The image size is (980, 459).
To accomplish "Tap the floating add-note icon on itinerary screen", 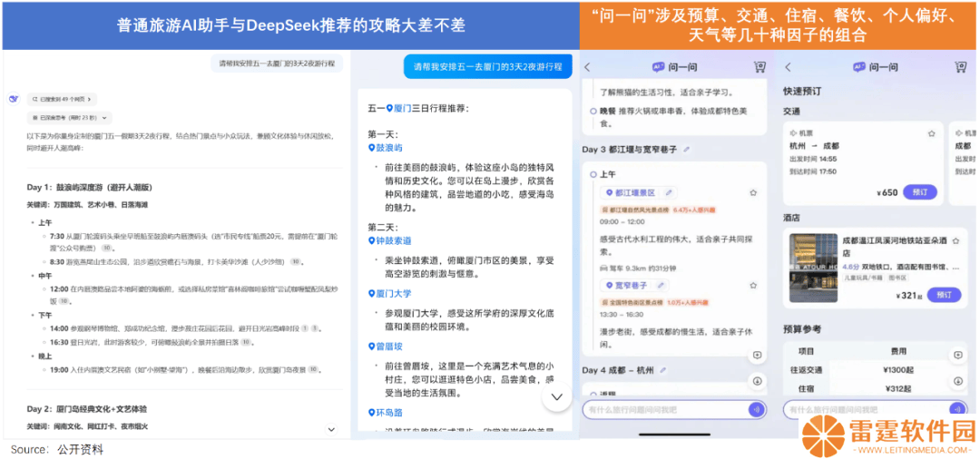I will coord(758,356).
